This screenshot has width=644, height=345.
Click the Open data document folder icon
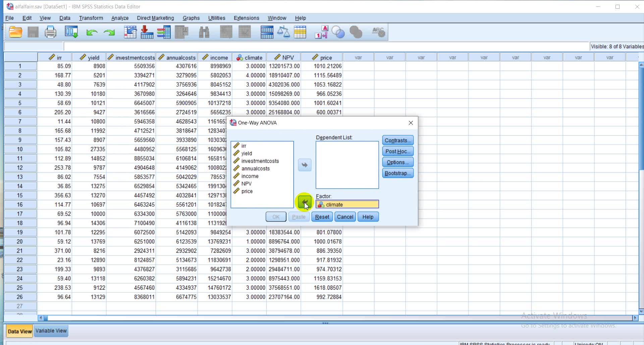pyautogui.click(x=15, y=32)
